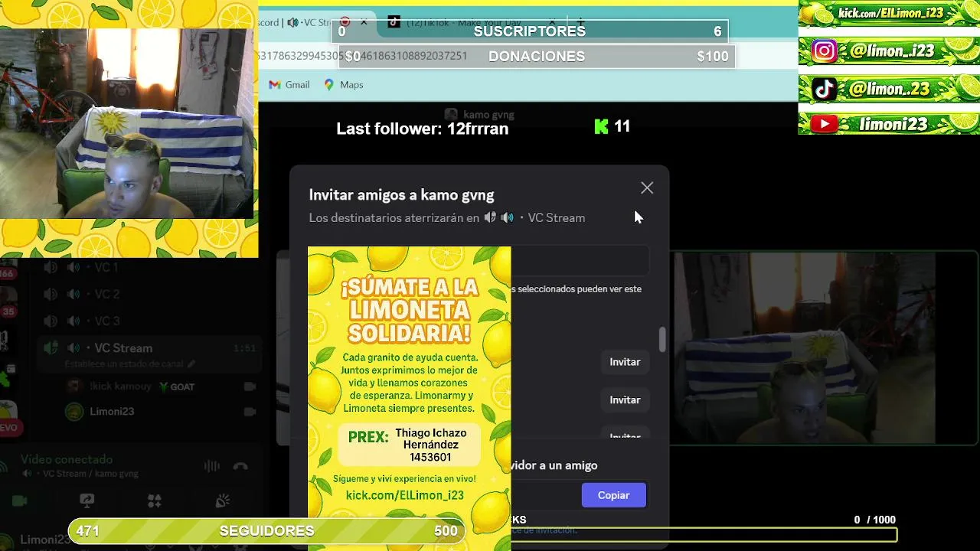Click the red recording indicator on Discord tab

click(345, 22)
